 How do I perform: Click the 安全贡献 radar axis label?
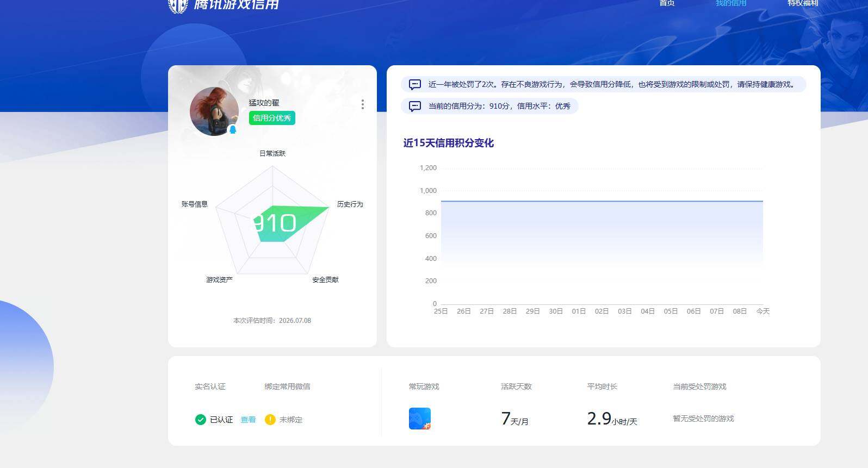(325, 279)
